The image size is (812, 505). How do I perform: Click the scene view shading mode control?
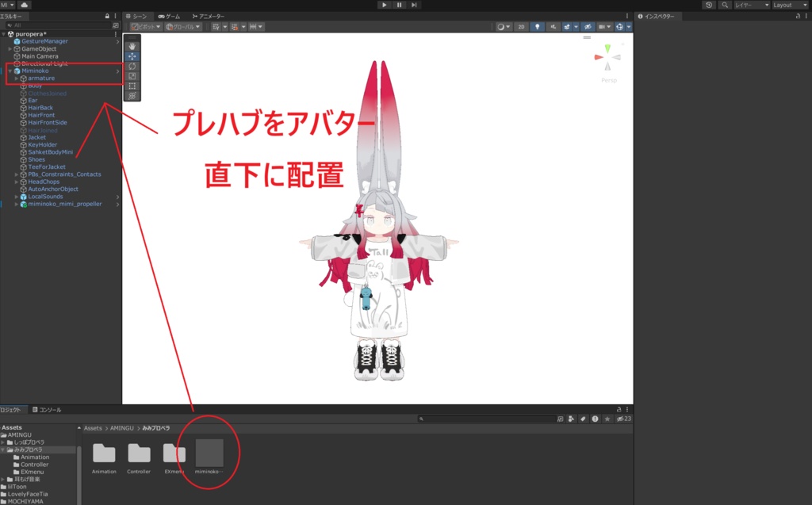[503, 26]
